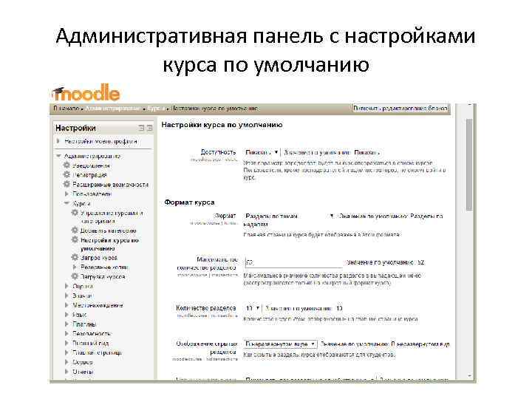
Task: Expand the Плагины tree node
Action: point(66,324)
